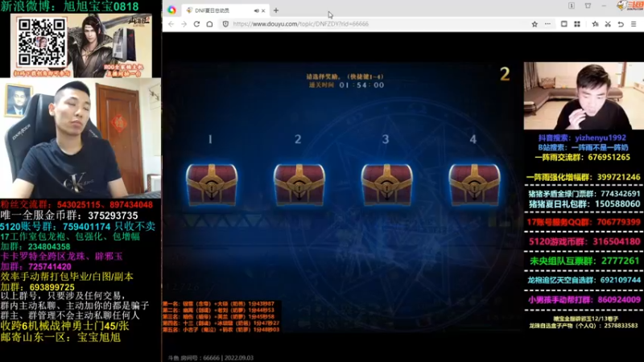Click the right-side streamer webcam view

(x=584, y=96)
